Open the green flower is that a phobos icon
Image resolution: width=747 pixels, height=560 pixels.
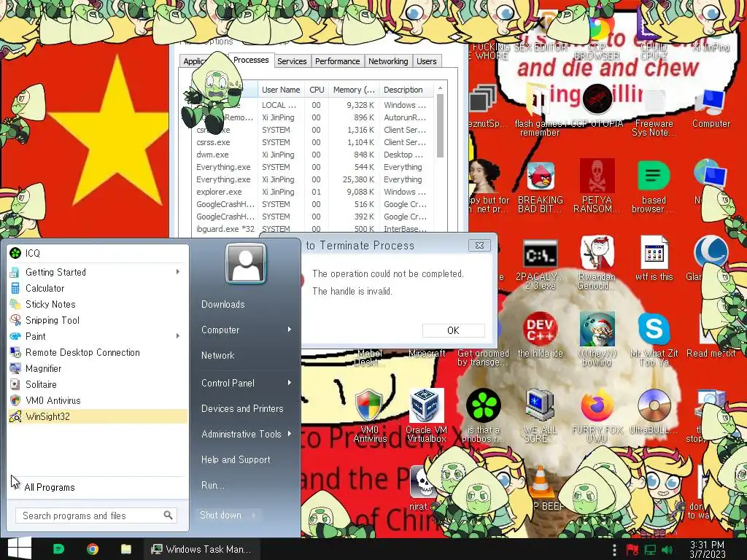[483, 416]
